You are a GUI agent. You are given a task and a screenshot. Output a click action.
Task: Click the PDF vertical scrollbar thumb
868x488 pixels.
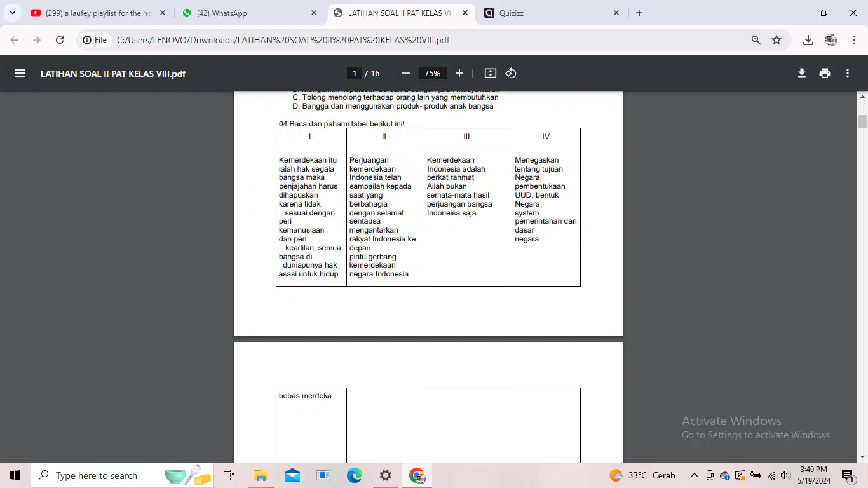863,121
